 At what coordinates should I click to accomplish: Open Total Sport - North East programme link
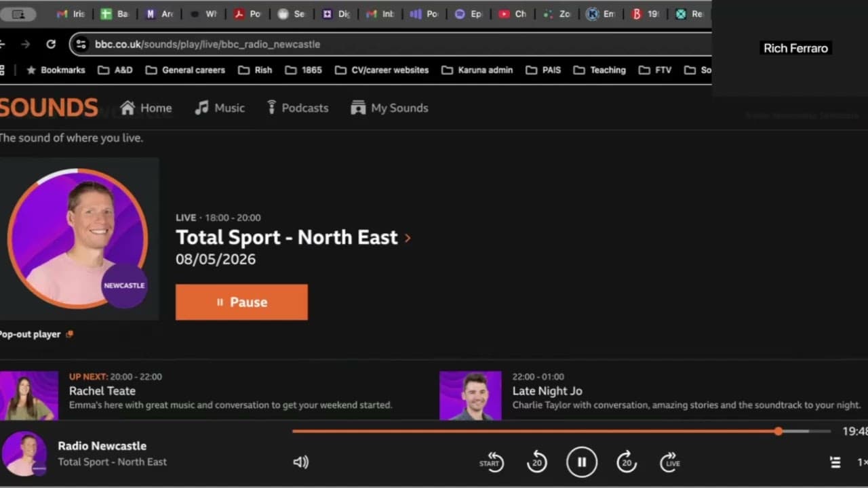(x=286, y=237)
